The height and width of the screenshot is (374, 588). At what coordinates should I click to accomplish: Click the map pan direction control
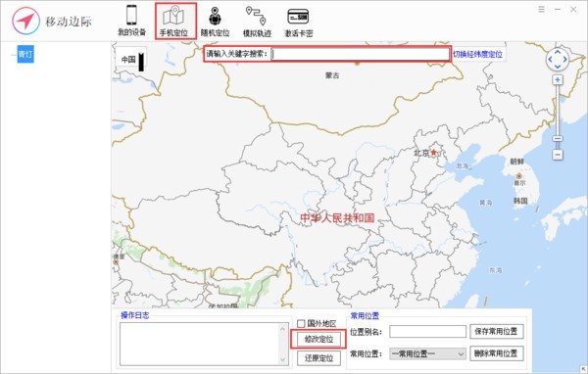(x=558, y=59)
